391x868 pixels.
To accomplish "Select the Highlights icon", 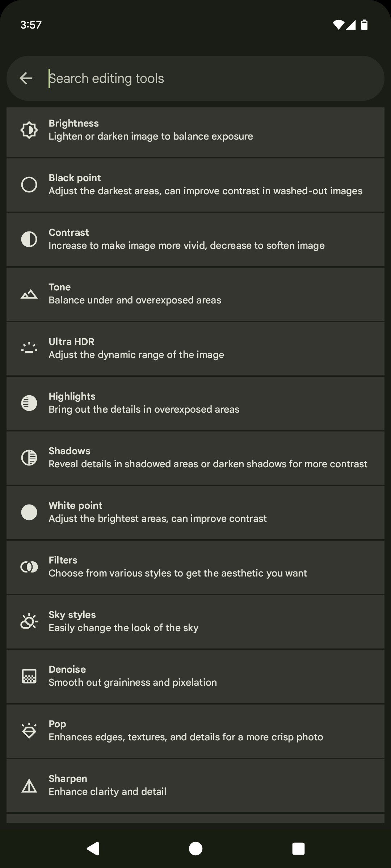I will 29,403.
